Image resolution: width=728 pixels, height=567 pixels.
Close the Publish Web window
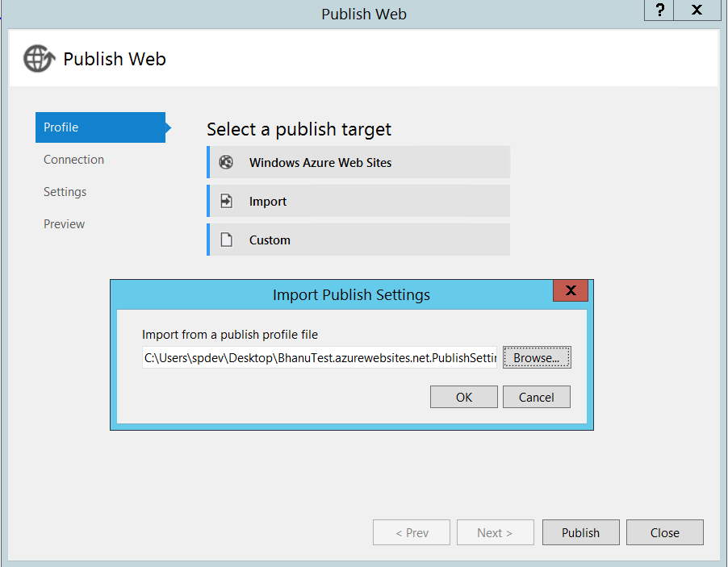click(x=697, y=10)
